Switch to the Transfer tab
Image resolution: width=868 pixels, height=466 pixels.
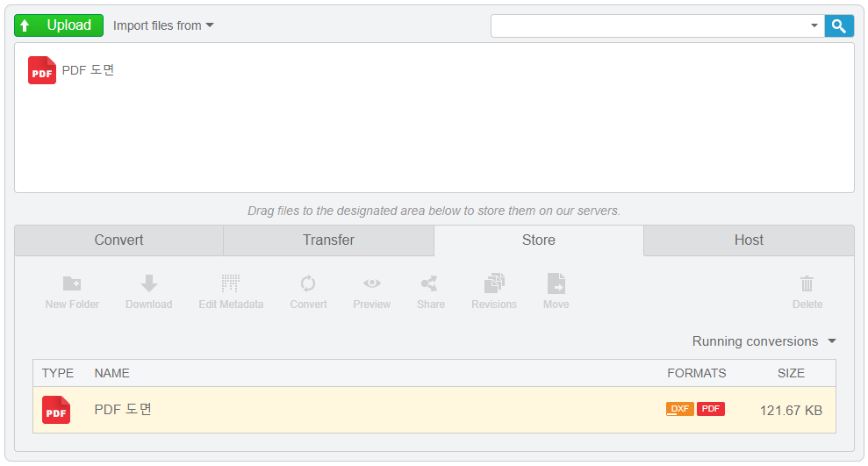pos(328,240)
